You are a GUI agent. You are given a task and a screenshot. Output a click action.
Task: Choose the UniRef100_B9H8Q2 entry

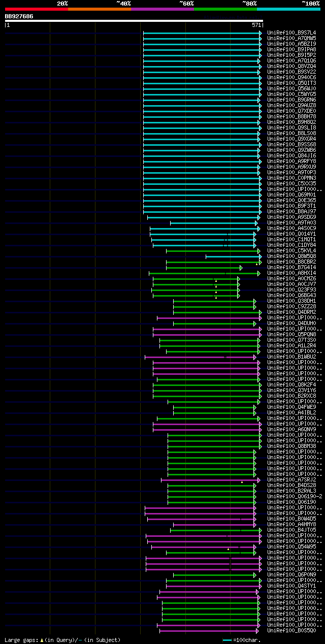click(291, 122)
